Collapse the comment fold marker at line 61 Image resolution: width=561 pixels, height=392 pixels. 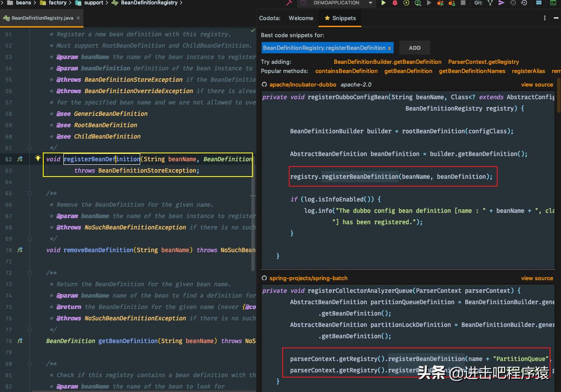29,148
